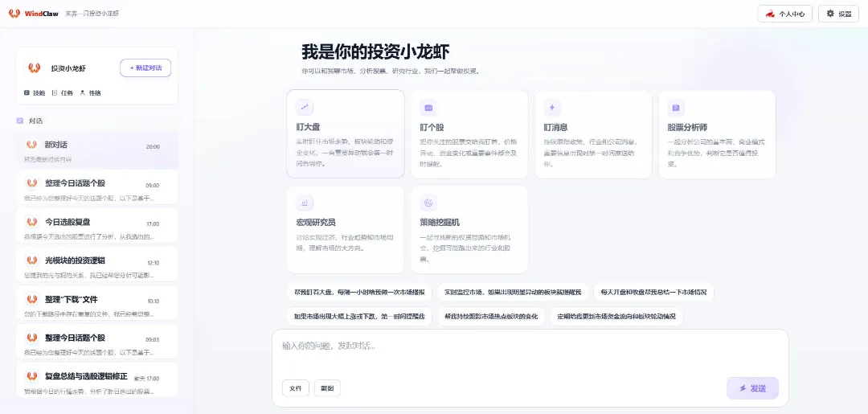Open the 今日选股复盘 conversation

click(x=97, y=227)
